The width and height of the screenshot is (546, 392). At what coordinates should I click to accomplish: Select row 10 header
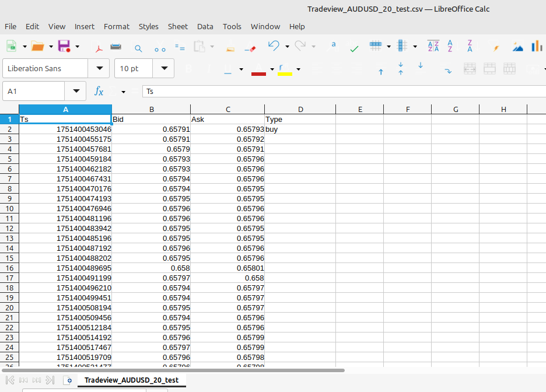pos(9,208)
